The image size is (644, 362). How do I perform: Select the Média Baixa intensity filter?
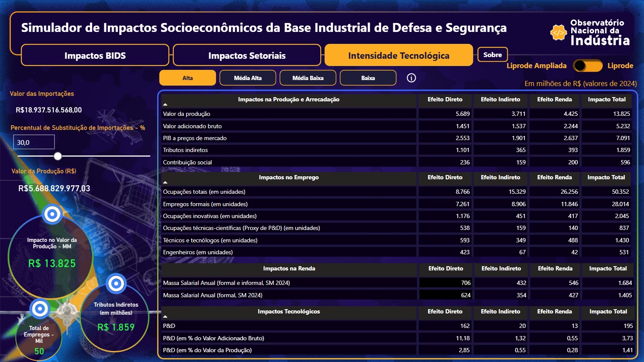click(x=308, y=78)
